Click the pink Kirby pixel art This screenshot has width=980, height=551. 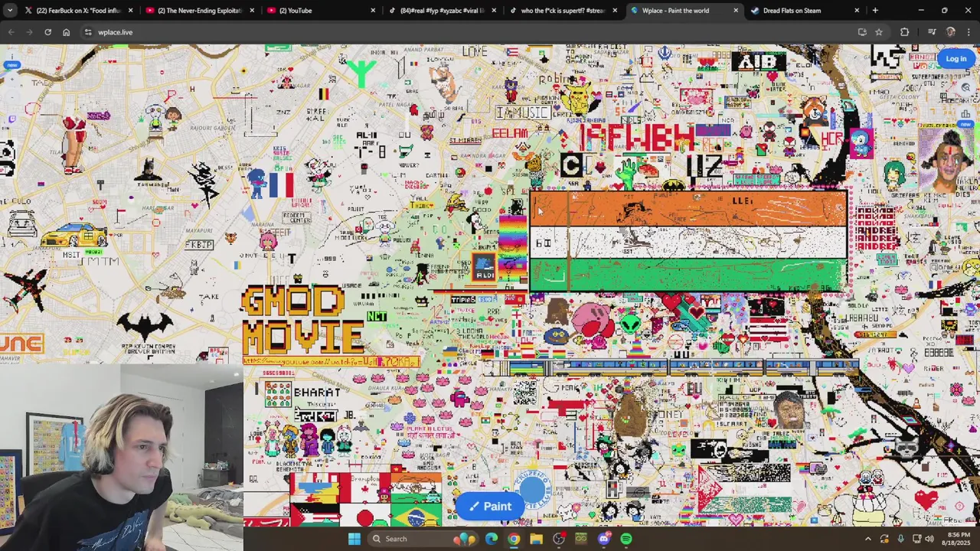(594, 321)
